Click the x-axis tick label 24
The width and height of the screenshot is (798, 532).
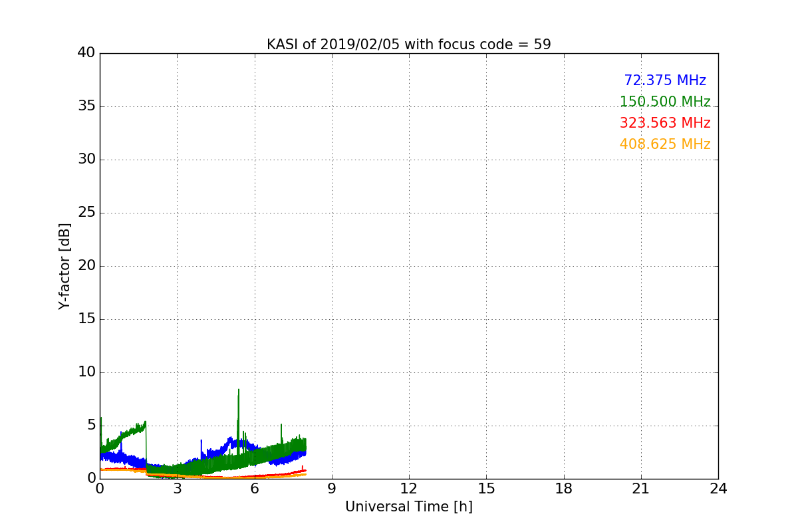coord(718,489)
